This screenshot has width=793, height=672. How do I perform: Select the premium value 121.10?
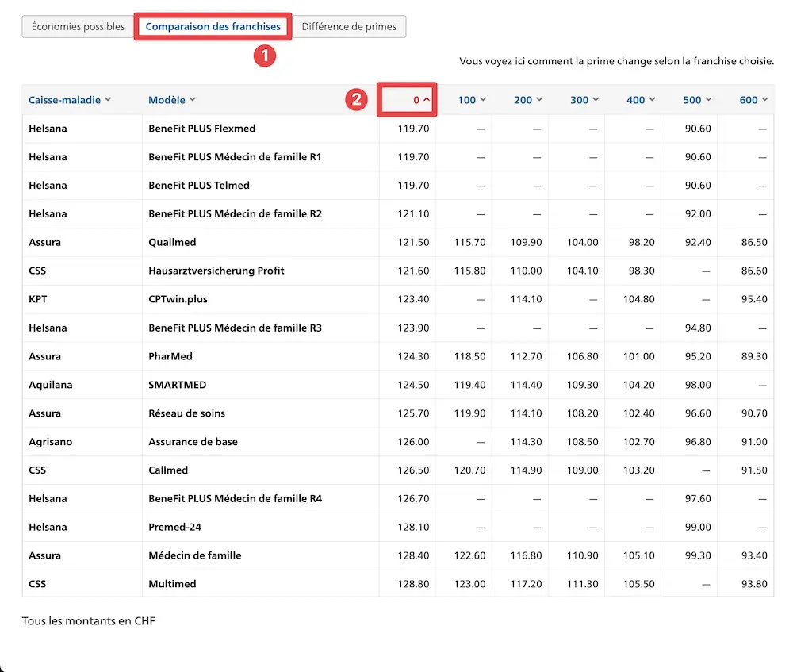(x=413, y=213)
